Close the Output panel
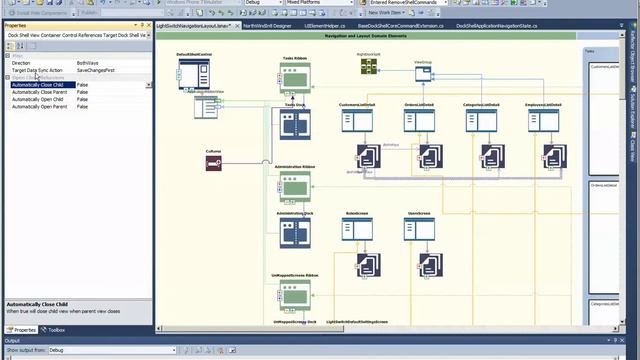640x360 pixels. coord(622,340)
